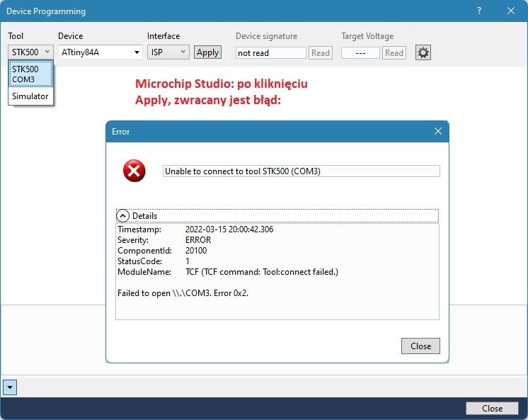The width and height of the screenshot is (528, 420).
Task: Click the Close button in Error dialog
Action: coord(420,346)
